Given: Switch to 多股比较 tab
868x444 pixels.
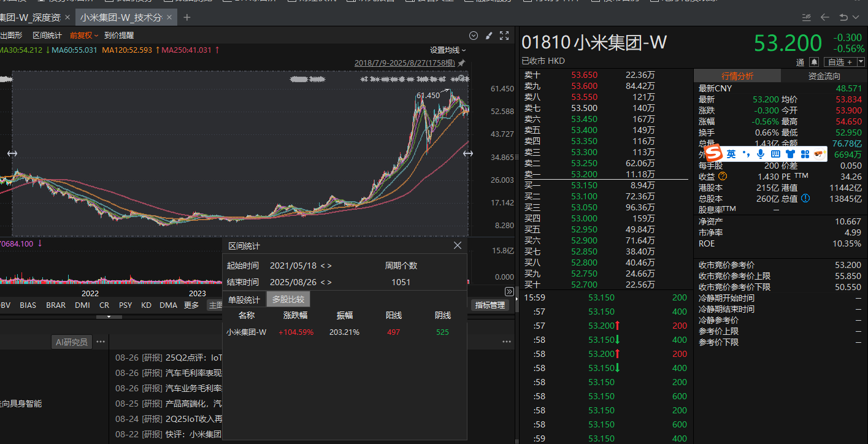Looking at the screenshot, I should coord(288,299).
